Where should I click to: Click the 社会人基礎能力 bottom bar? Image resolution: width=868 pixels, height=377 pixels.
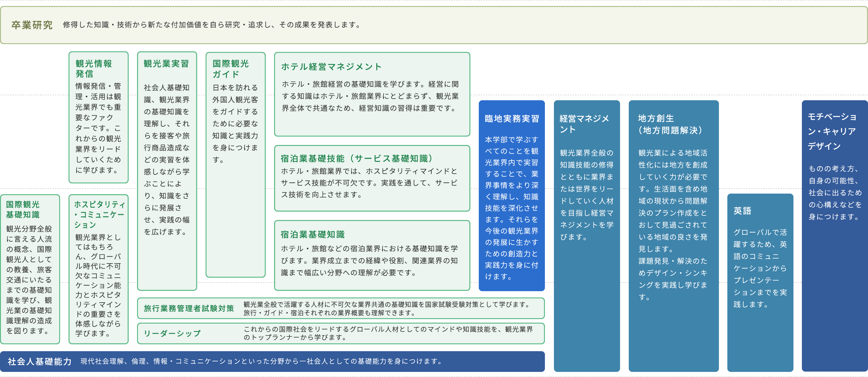point(272,361)
